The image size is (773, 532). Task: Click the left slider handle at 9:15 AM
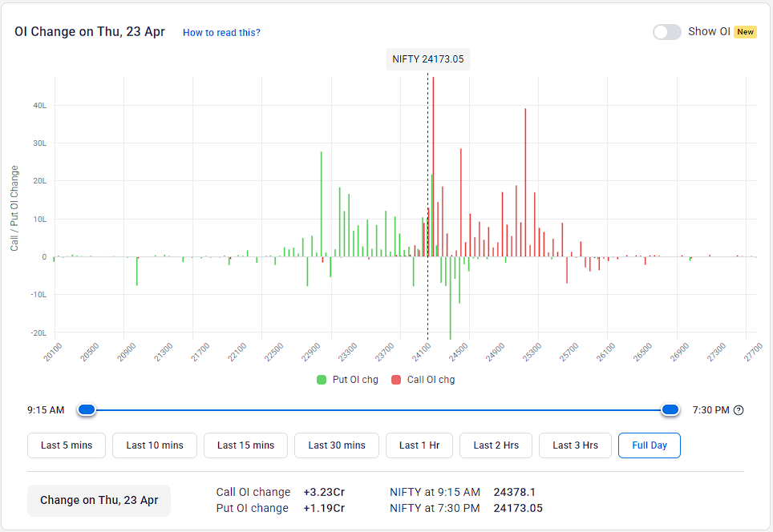[86, 409]
